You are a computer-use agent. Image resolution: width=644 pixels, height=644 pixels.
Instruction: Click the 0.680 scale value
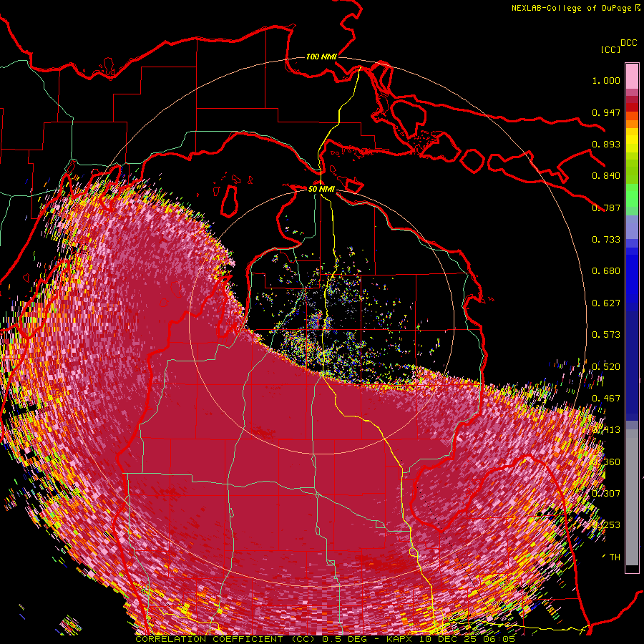606,271
